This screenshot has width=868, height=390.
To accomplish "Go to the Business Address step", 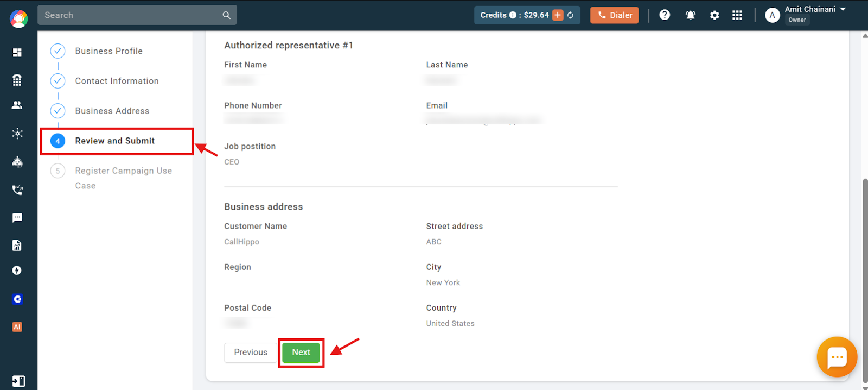I will click(112, 111).
